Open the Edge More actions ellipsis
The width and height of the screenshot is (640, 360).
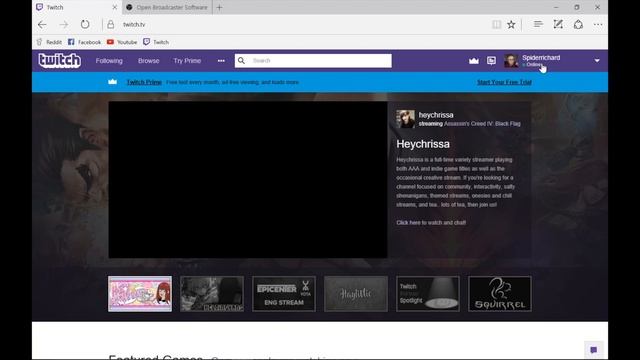click(x=598, y=24)
